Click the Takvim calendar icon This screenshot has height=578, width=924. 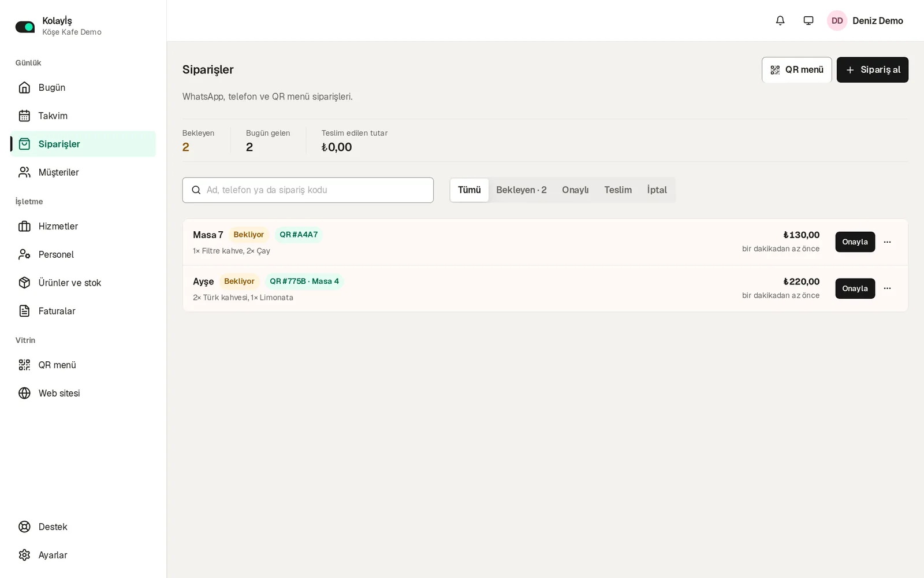(x=24, y=116)
